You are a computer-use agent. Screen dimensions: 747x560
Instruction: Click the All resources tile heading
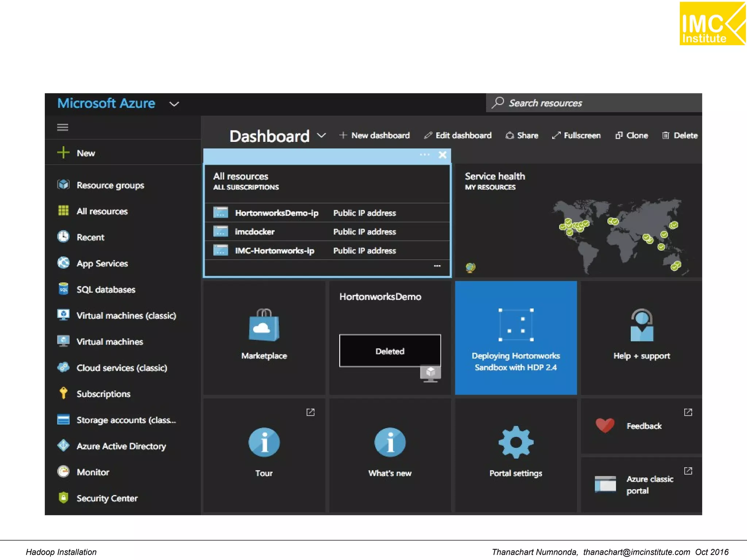[x=240, y=176]
